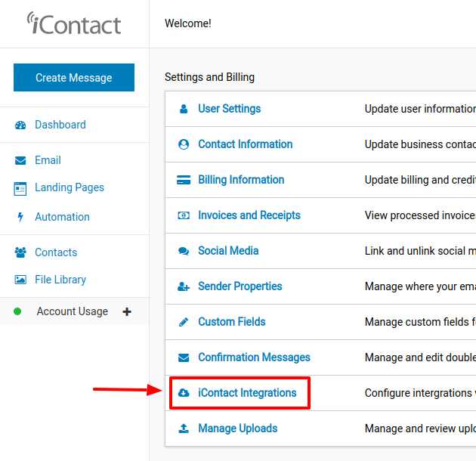Click the Invoices and Receipts money icon
Image resolution: width=476 pixels, height=461 pixels.
point(184,215)
